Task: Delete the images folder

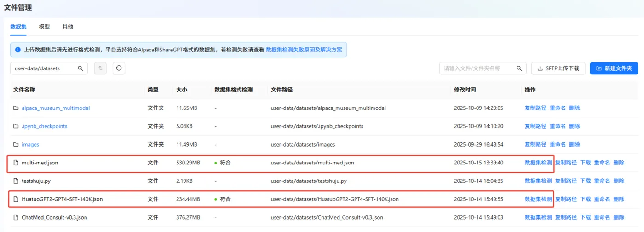Action: pyautogui.click(x=575, y=145)
